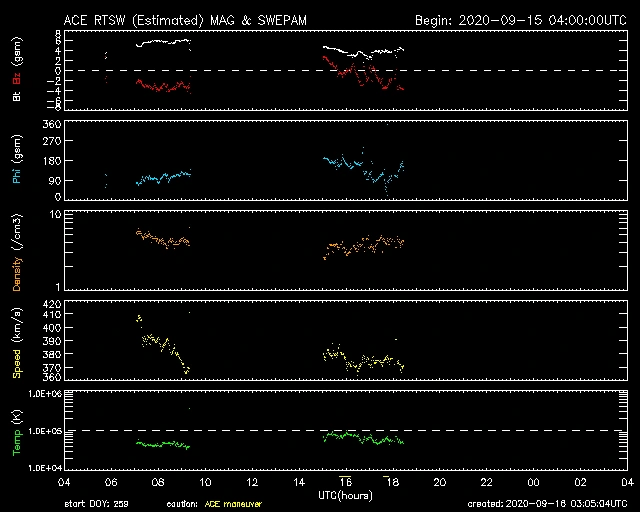
Task: Click the 0 tick label on Bz axis
Action: pos(58,70)
